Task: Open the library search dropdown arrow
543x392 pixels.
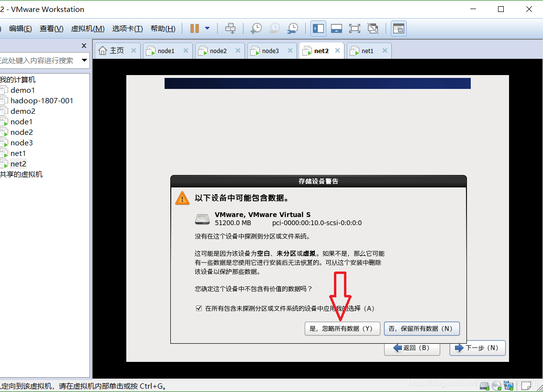Action: coord(84,61)
